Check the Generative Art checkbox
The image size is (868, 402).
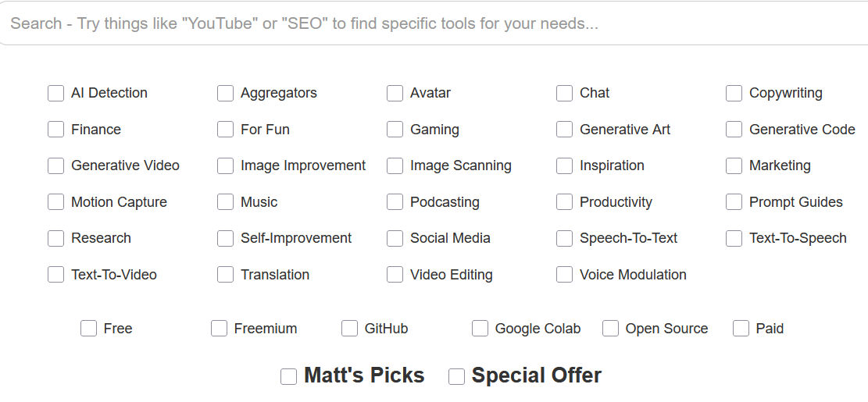click(564, 130)
